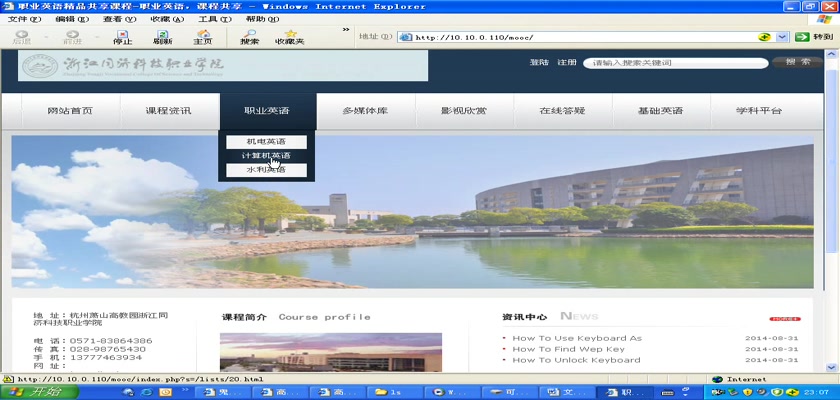Select the 基础英语 nav tab
The height and width of the screenshot is (400, 840).
[x=661, y=111]
